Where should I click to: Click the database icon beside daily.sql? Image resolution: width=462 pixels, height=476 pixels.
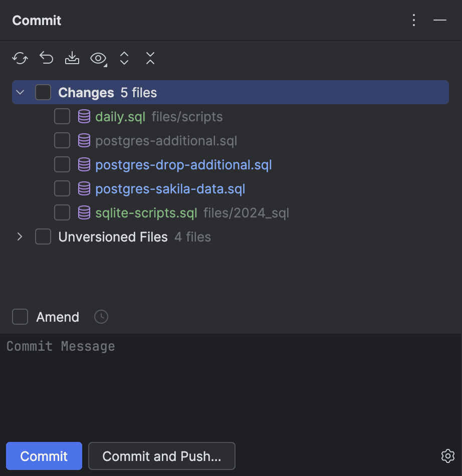83,116
